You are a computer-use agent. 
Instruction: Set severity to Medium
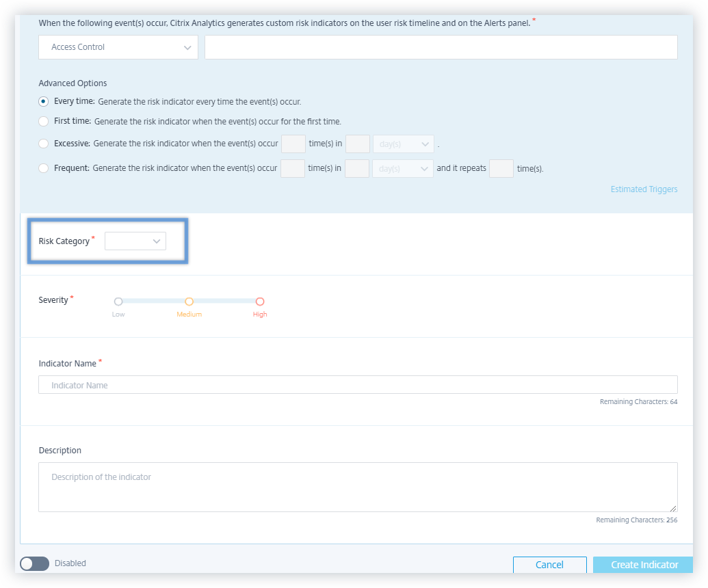(x=189, y=302)
